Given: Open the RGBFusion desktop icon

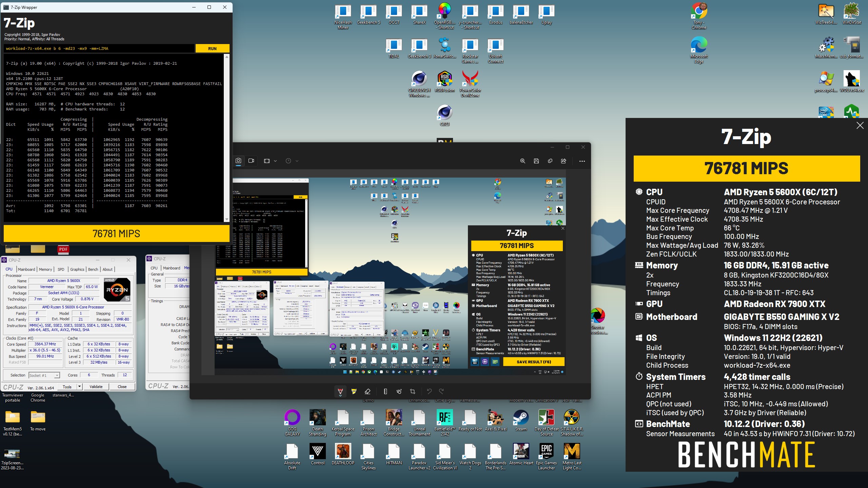Looking at the screenshot, I should pos(445,82).
